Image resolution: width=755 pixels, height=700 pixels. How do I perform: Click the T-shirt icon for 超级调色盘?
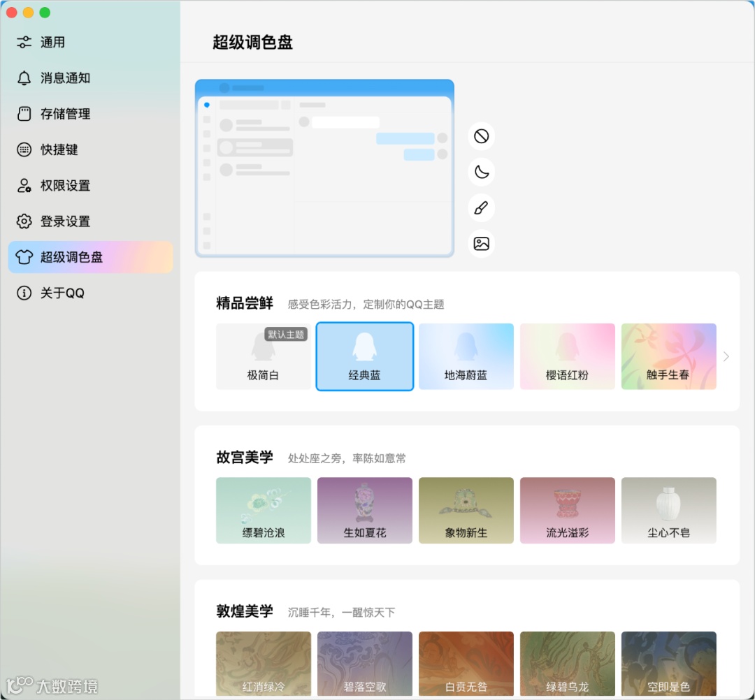[24, 257]
